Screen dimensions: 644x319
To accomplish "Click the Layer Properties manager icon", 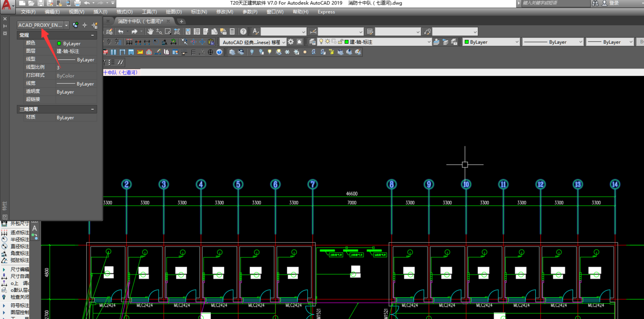I will pyautogui.click(x=312, y=42).
